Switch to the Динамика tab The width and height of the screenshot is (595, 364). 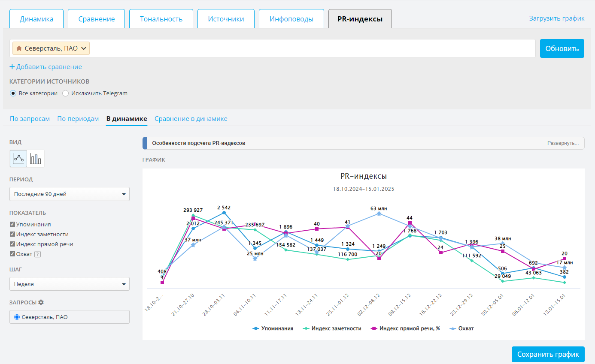pyautogui.click(x=36, y=19)
